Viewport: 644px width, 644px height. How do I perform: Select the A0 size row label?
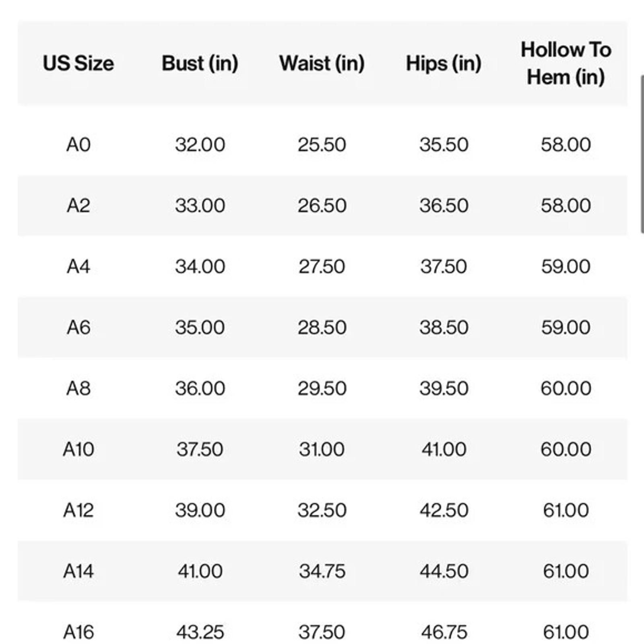[x=78, y=144]
